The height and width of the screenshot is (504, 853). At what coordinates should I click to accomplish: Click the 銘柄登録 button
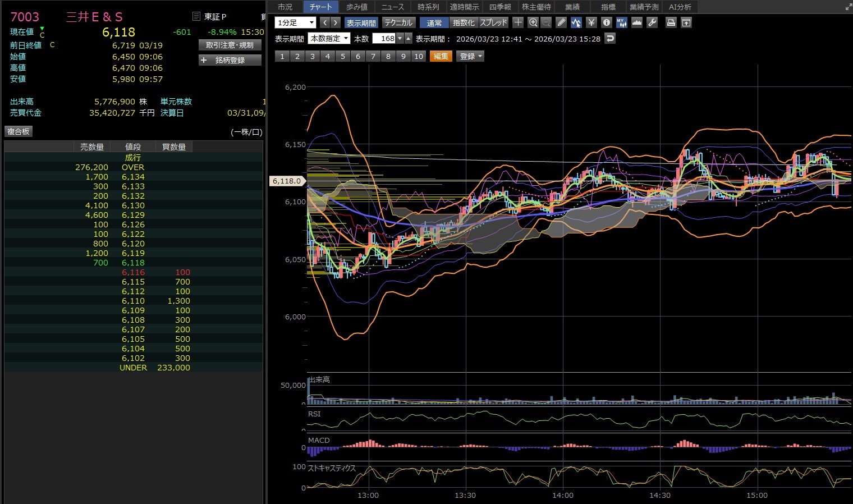click(x=230, y=60)
